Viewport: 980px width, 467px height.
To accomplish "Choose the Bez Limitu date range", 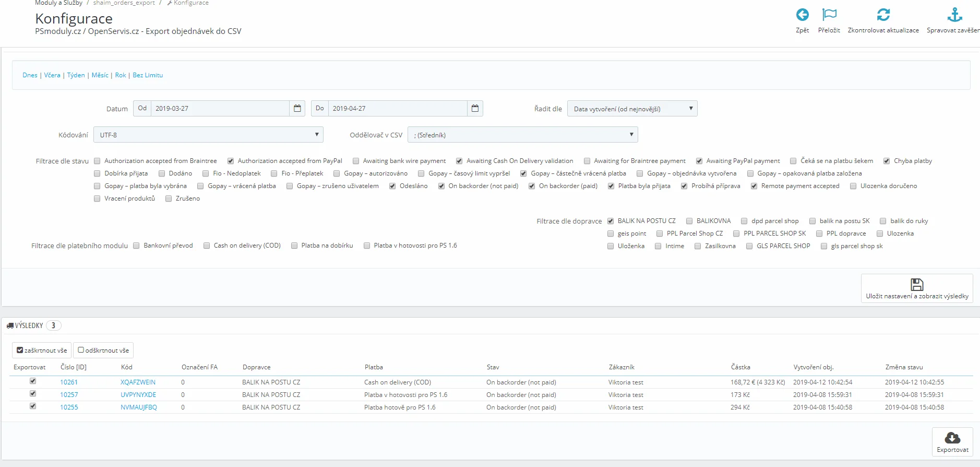I will [x=148, y=75].
